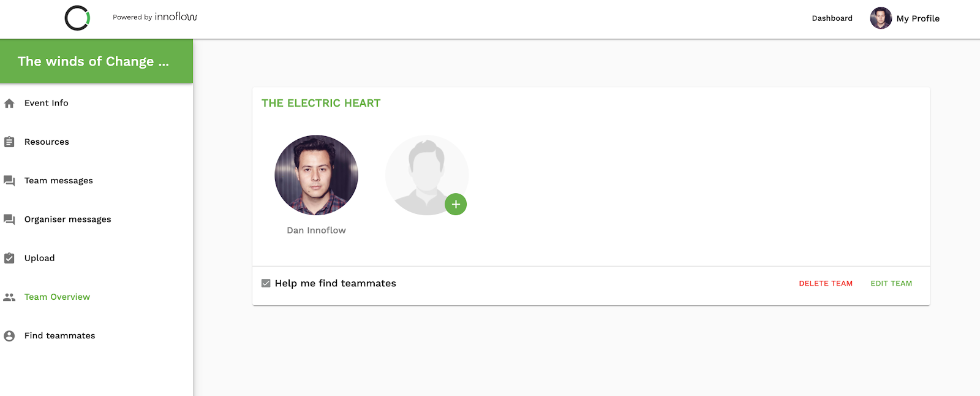Click The winds of Change event title

coord(93,61)
